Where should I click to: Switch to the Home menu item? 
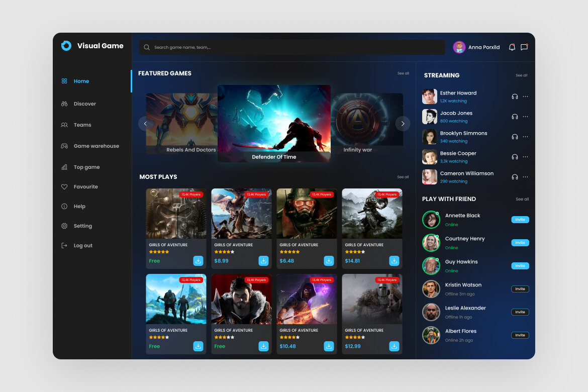coord(81,81)
